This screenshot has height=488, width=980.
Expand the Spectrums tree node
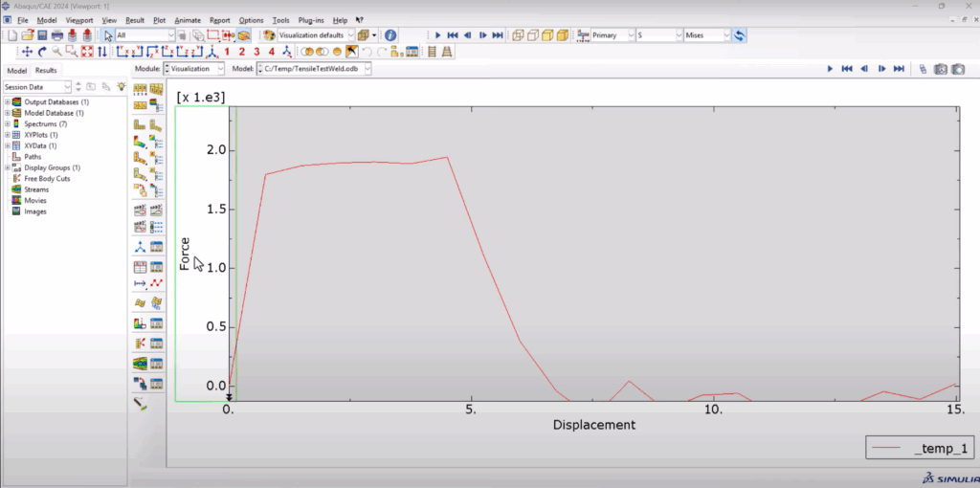7,123
